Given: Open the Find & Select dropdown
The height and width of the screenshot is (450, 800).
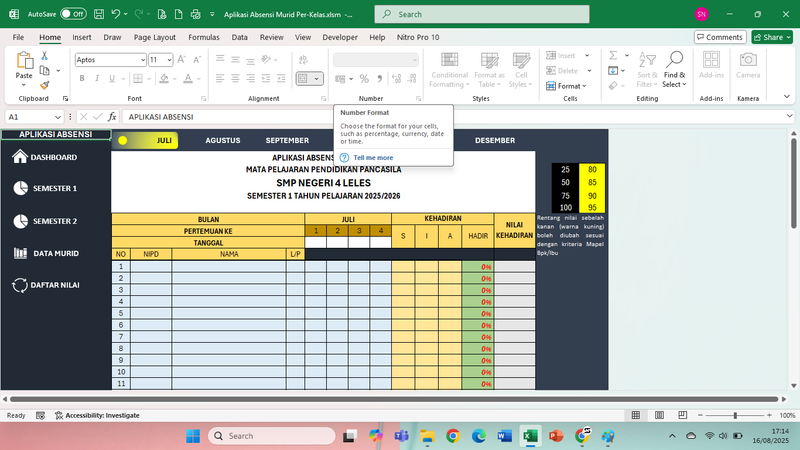Looking at the screenshot, I should 674,80.
